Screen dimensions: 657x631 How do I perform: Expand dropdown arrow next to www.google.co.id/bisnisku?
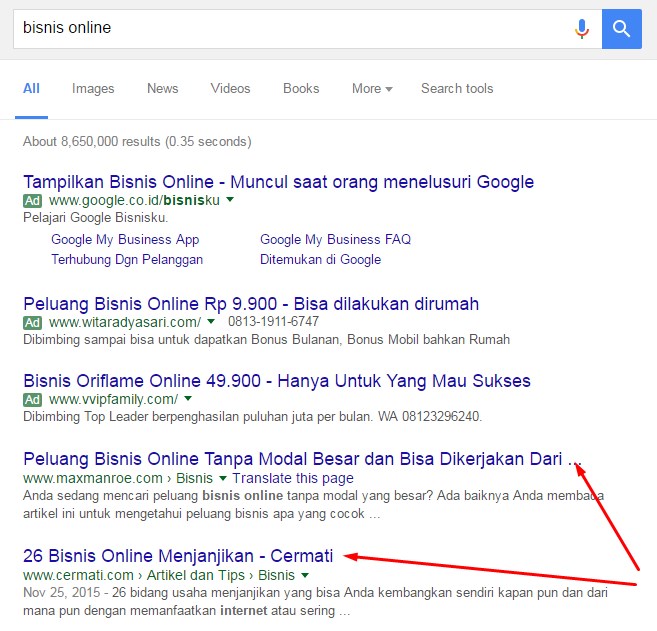point(230,200)
